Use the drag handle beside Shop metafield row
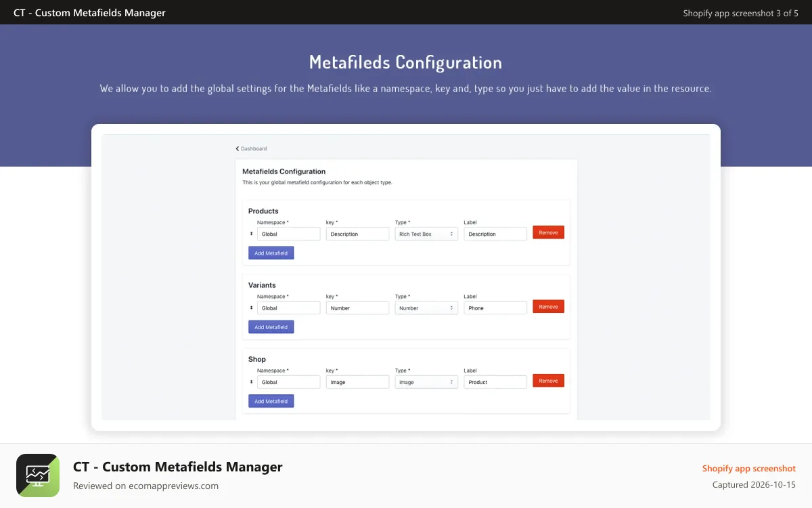812x508 pixels. click(251, 382)
